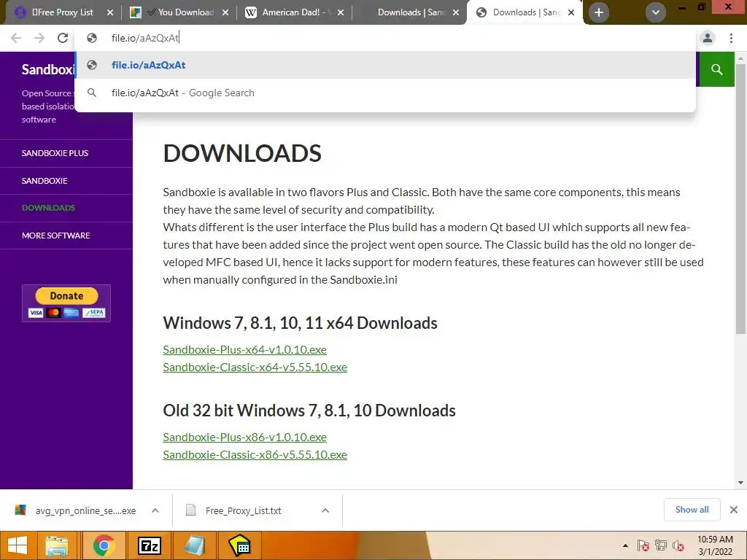Viewport: 747px width, 560px height.
Task: Show hidden system tray icons arrow
Action: coord(625,545)
